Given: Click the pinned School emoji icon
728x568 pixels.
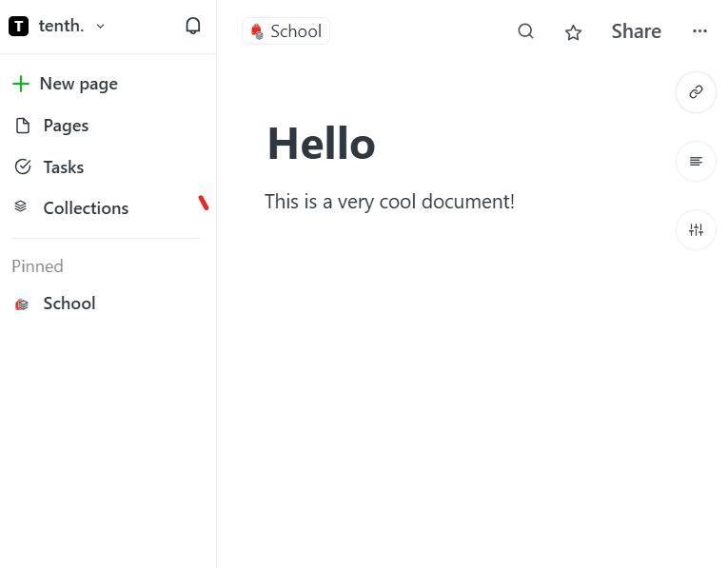Looking at the screenshot, I should click(x=22, y=304).
